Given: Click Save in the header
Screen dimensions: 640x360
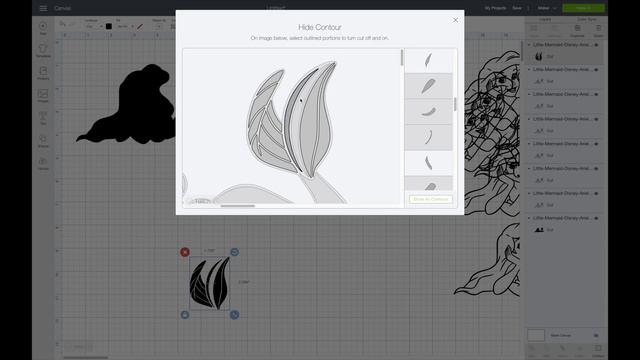Looking at the screenshot, I should pyautogui.click(x=517, y=8).
